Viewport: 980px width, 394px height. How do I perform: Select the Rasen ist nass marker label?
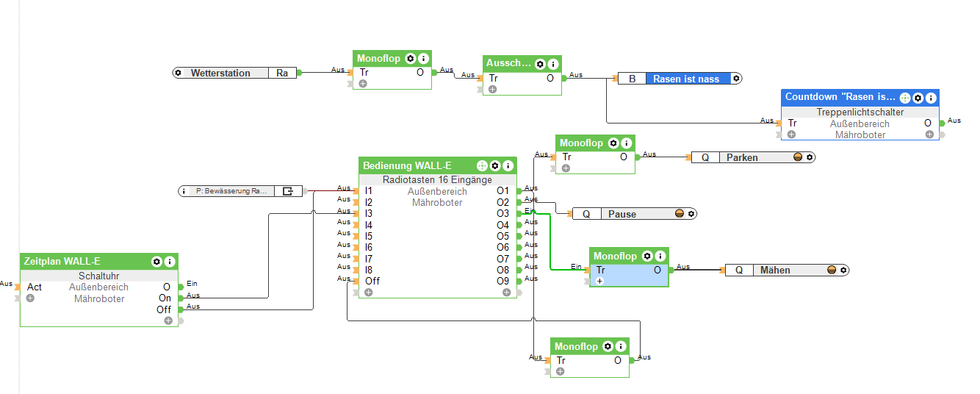coord(688,79)
